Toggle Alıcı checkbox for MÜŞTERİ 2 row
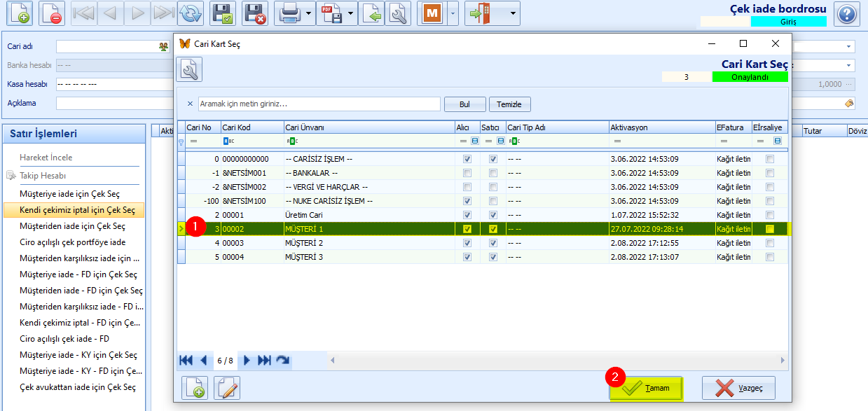 (467, 243)
